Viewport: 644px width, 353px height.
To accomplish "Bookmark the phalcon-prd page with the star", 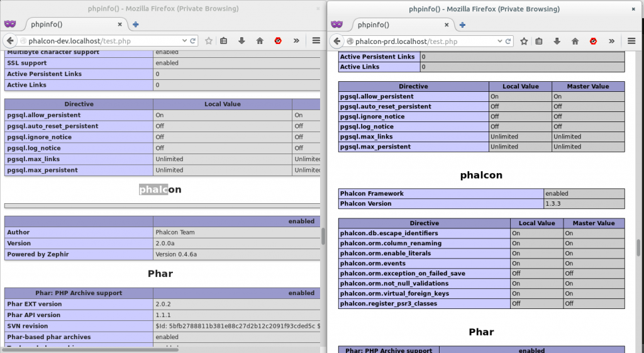I will click(524, 41).
